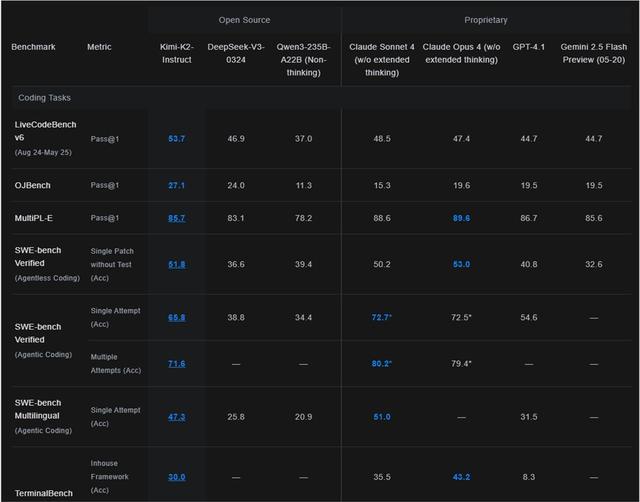Image resolution: width=640 pixels, height=502 pixels.
Task: Select the Proprietary group header
Action: (x=486, y=20)
